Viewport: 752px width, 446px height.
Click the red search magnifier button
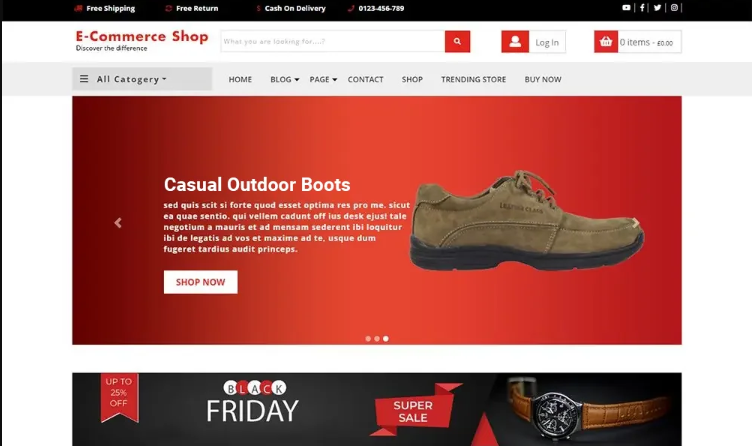[457, 41]
